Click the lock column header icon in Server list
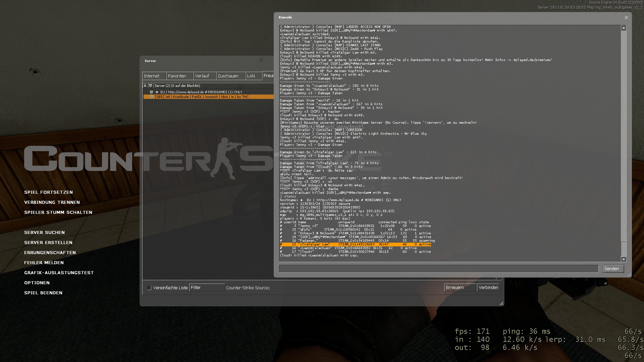 145,85
